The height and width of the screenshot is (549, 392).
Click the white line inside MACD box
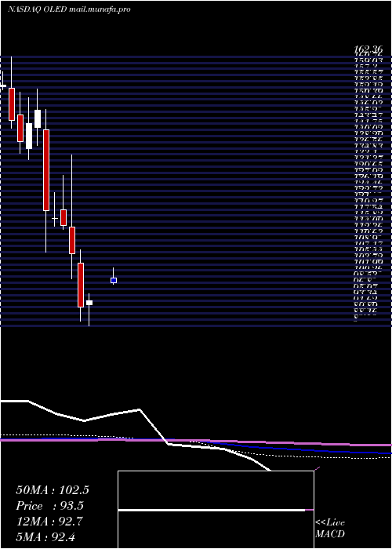[212, 511]
